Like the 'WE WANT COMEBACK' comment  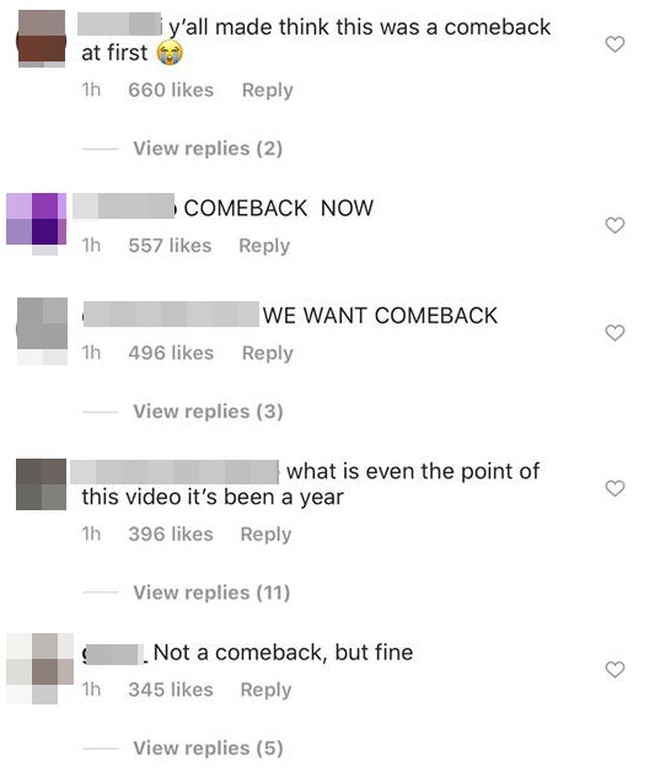[x=615, y=333]
